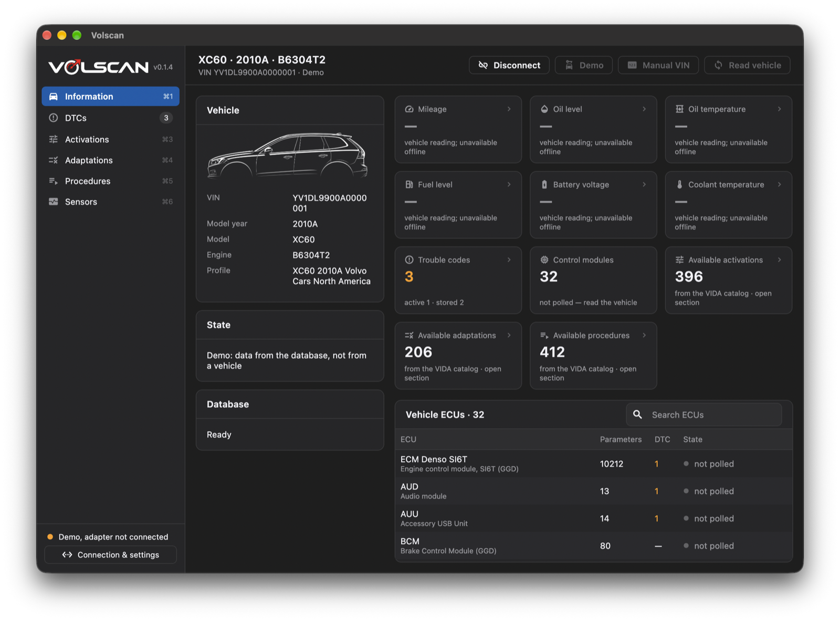Open Connection & settings

point(111,555)
